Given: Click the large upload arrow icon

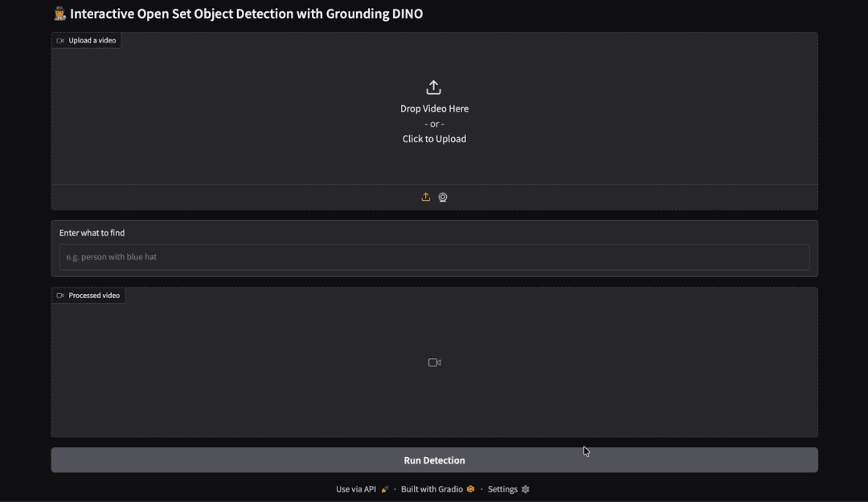Looking at the screenshot, I should click(x=434, y=87).
